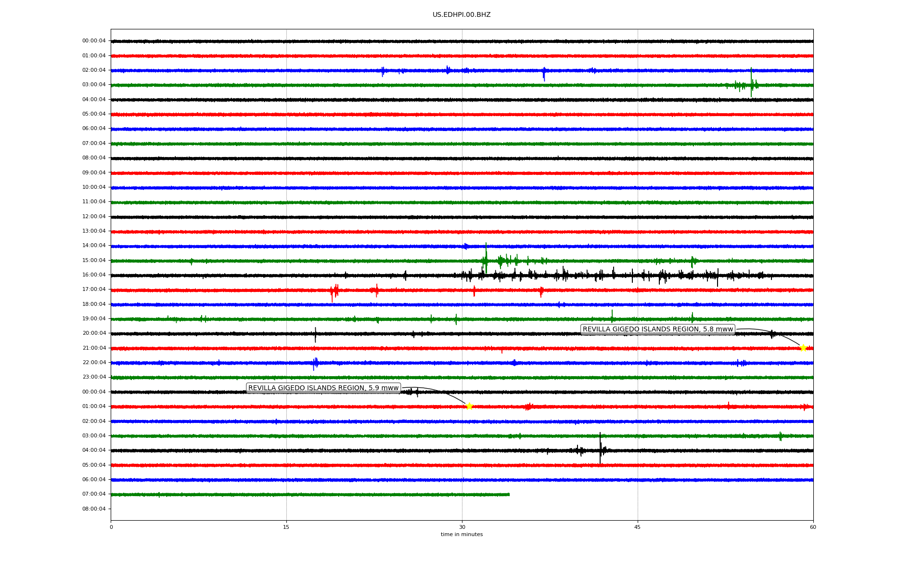This screenshot has height=578, width=924.
Task: Click the REVILLA GIGEDO ISLANDS REGION, 5.9 mww annotation
Action: [323, 388]
